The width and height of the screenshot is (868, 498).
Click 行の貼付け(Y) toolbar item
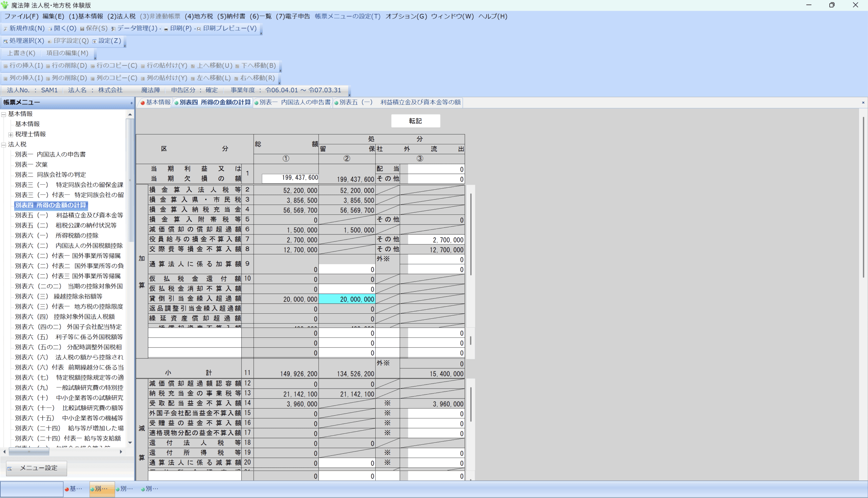coord(164,65)
